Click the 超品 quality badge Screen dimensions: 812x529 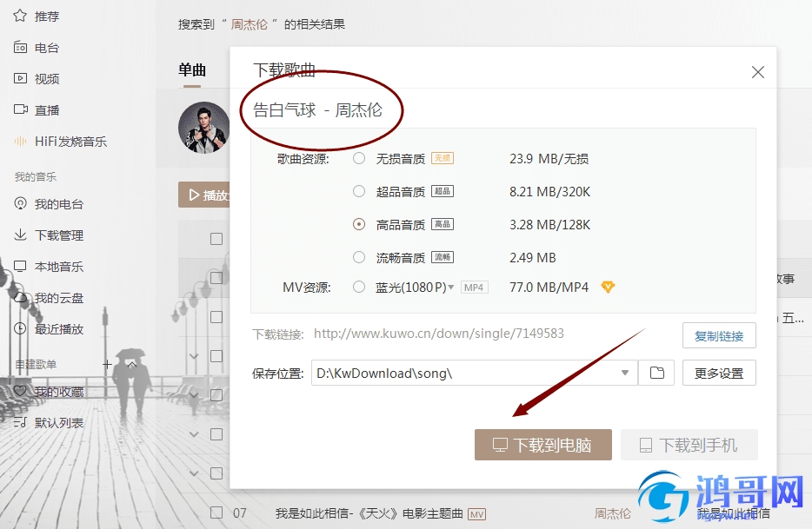pyautogui.click(x=443, y=191)
